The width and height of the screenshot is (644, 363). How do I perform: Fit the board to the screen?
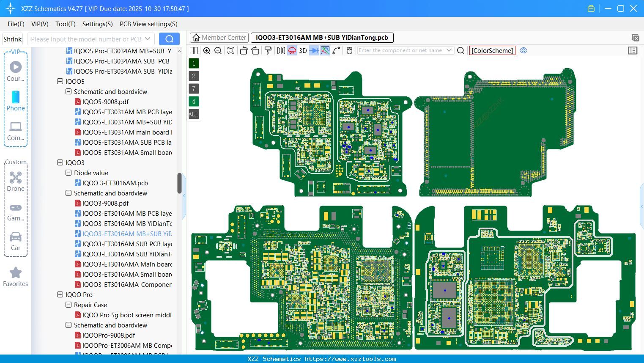[x=231, y=51]
